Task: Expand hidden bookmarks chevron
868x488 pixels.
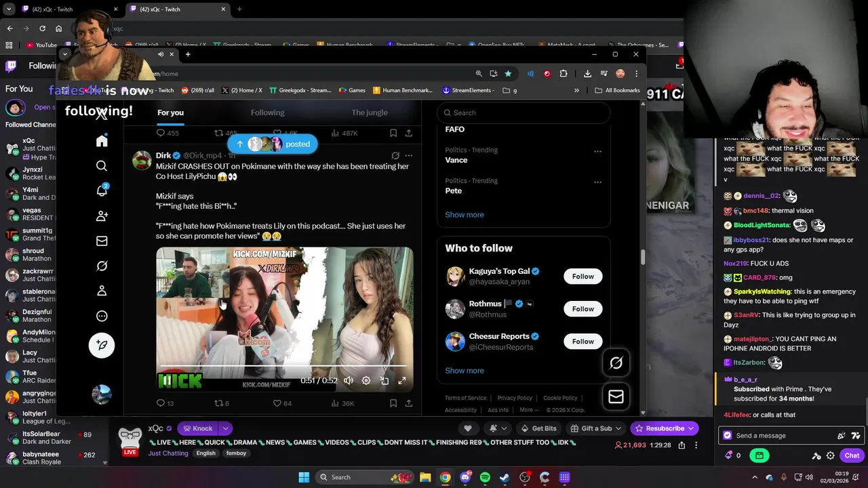Action: (x=576, y=90)
